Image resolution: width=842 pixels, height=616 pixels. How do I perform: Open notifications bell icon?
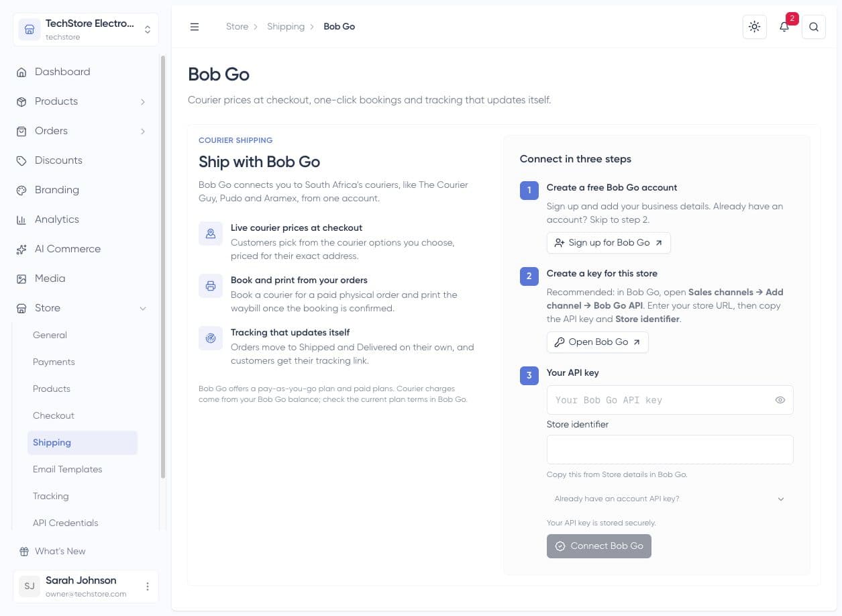784,27
